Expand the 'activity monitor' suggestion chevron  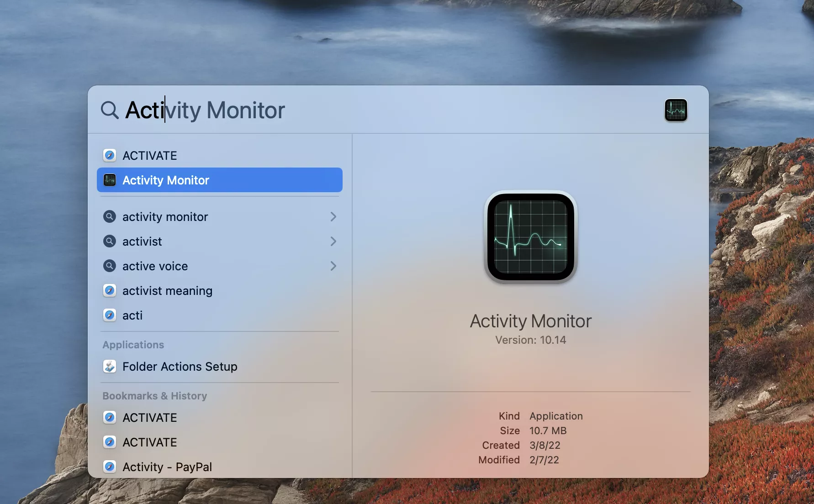(x=333, y=217)
